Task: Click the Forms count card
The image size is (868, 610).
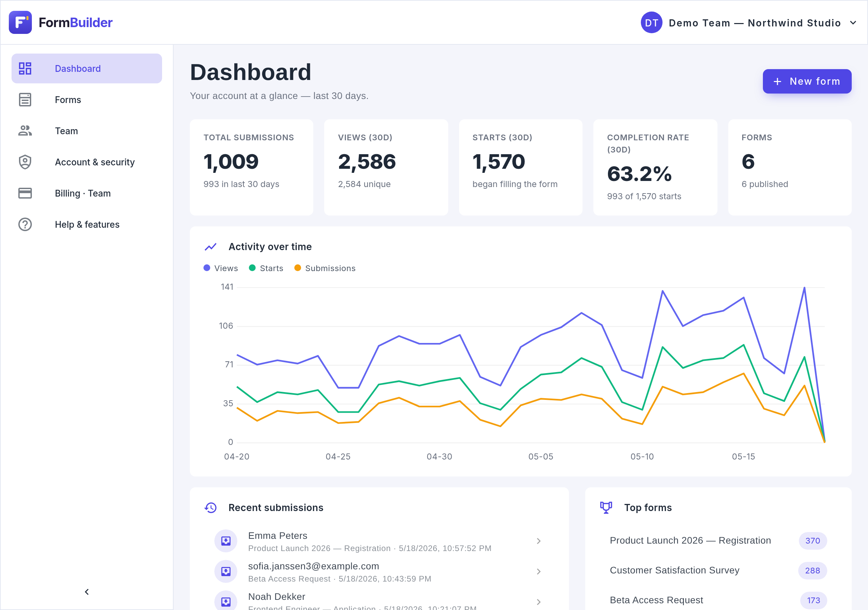Action: click(790, 167)
